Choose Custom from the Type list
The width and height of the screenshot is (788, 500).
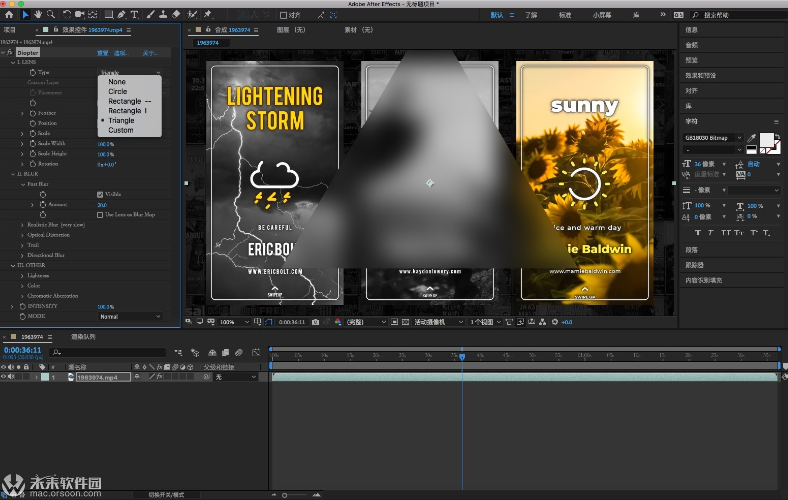tap(120, 130)
